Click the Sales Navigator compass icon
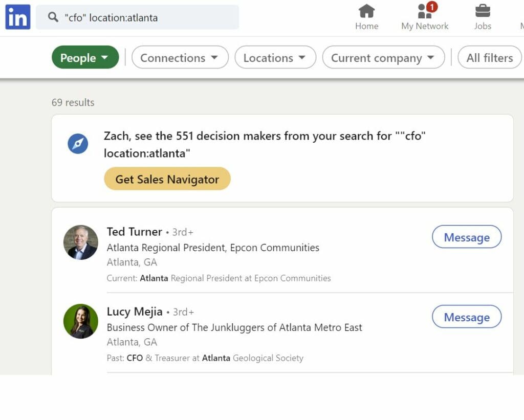 coord(78,144)
